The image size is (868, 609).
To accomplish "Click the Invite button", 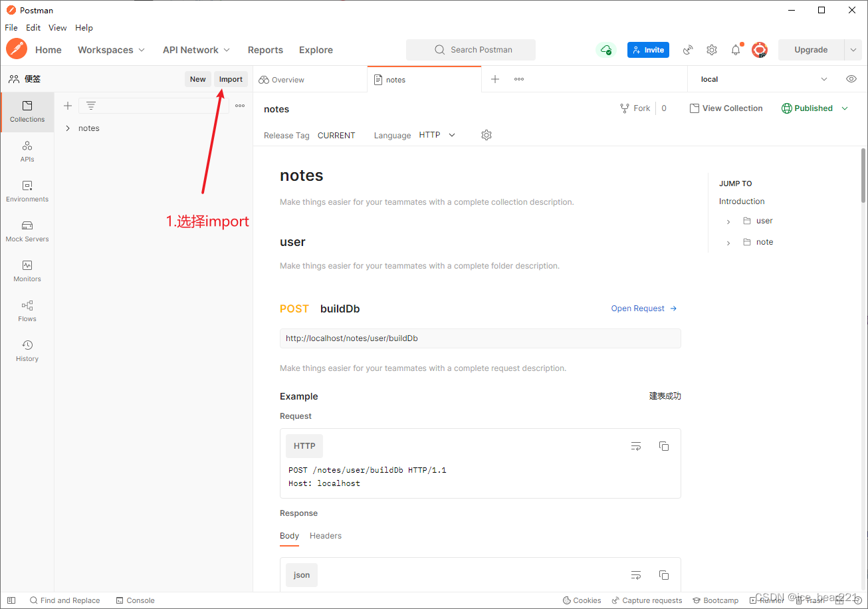I will tap(648, 50).
